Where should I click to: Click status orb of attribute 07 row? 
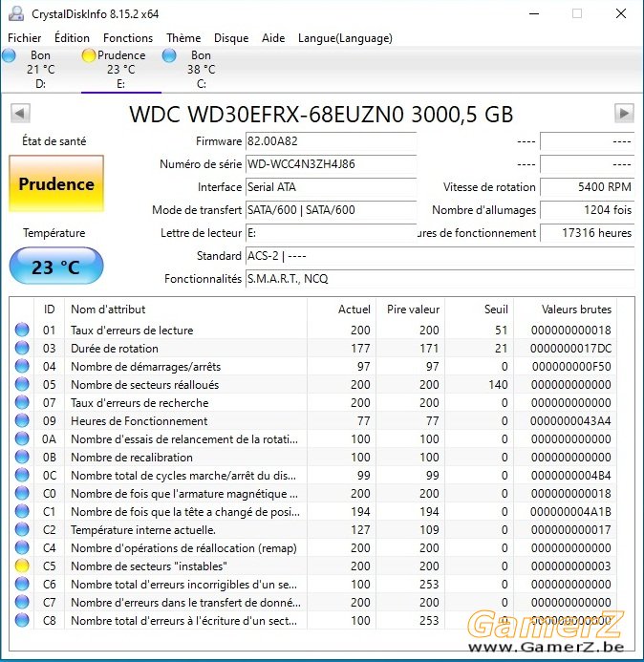(22, 402)
